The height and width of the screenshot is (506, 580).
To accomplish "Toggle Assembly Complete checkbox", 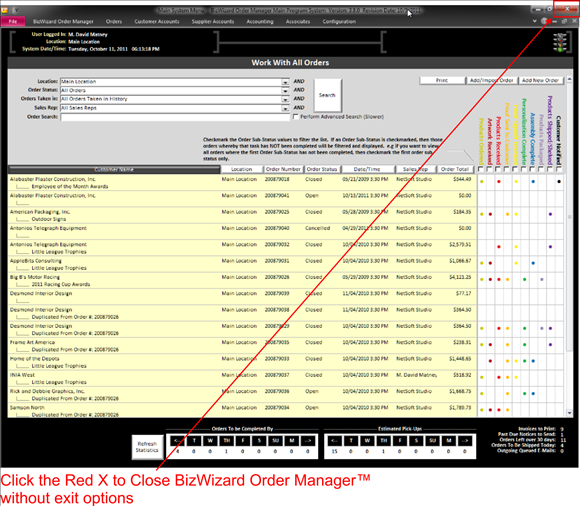I will (532, 169).
